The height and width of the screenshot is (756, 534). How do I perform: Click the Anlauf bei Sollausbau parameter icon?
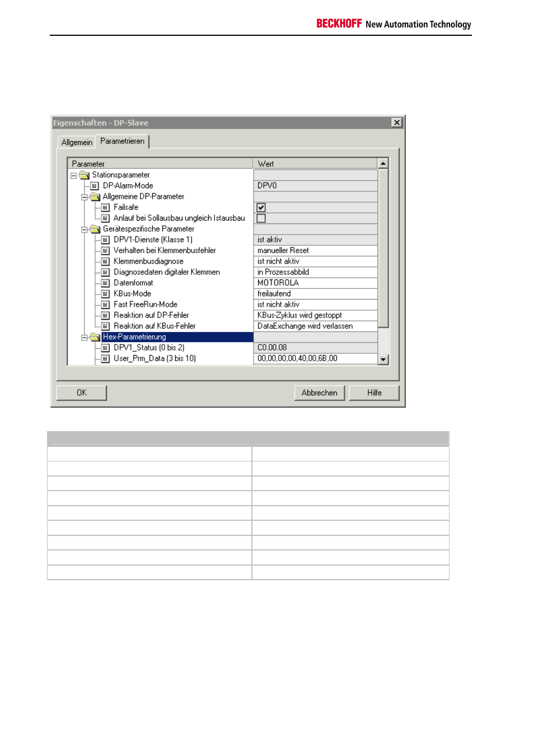pyautogui.click(x=105, y=218)
